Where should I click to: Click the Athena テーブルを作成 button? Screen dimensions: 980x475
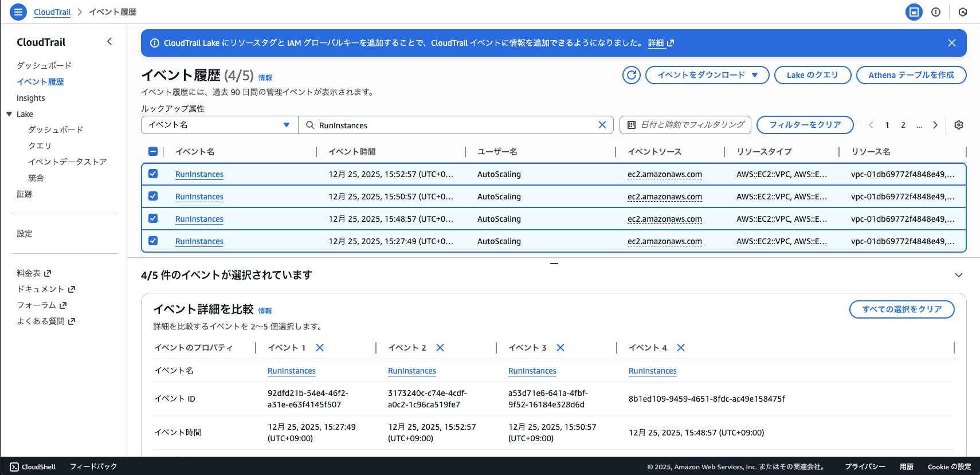point(911,75)
